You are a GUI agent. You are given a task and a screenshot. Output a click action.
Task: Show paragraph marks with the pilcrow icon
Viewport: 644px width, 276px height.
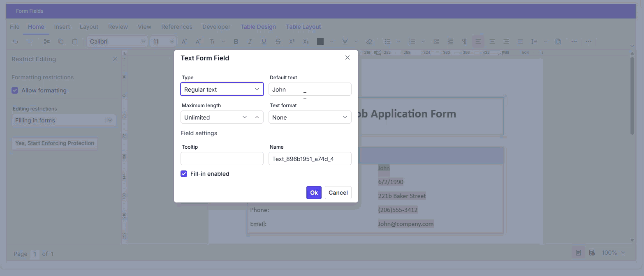pos(464,41)
